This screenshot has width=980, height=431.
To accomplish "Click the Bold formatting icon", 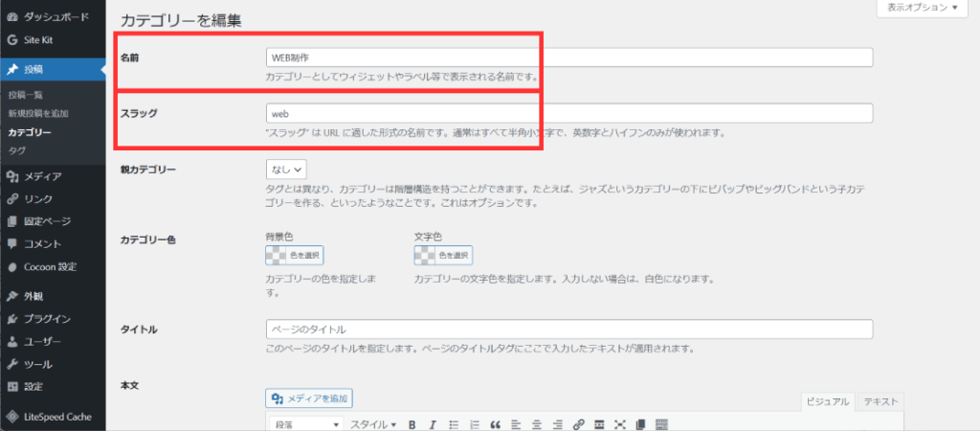I will pyautogui.click(x=412, y=424).
